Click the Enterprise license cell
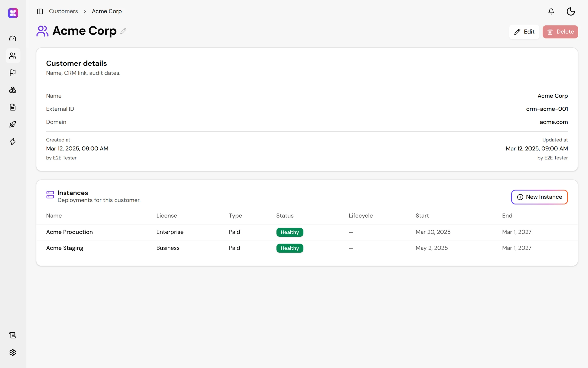This screenshot has width=588, height=368. point(170,232)
